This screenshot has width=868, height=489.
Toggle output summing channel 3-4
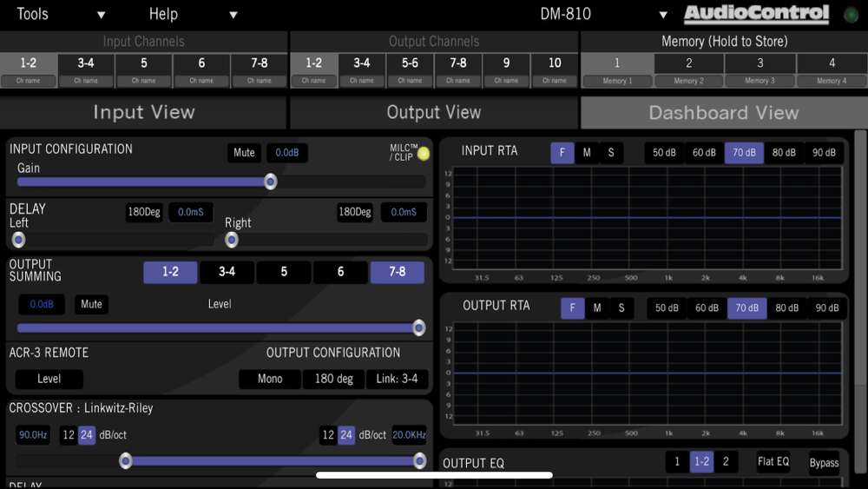pos(227,272)
